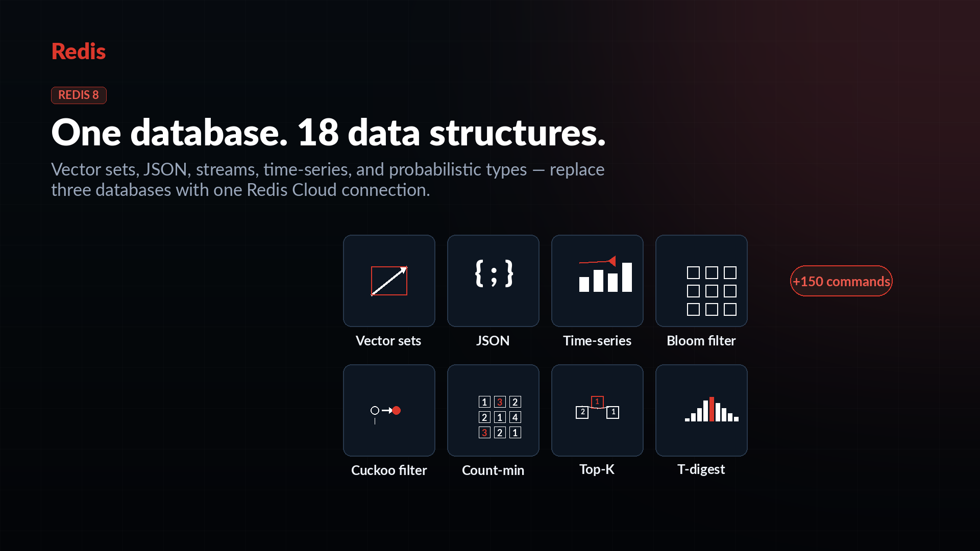Select the JSON curly braces icon tile
Viewport: 980px width, 551px height.
click(x=493, y=281)
